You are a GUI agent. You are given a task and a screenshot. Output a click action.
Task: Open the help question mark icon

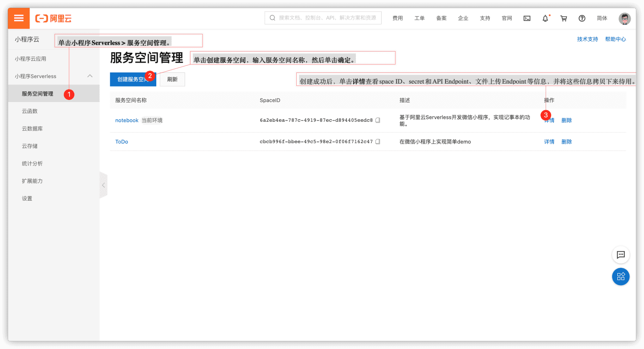point(582,18)
